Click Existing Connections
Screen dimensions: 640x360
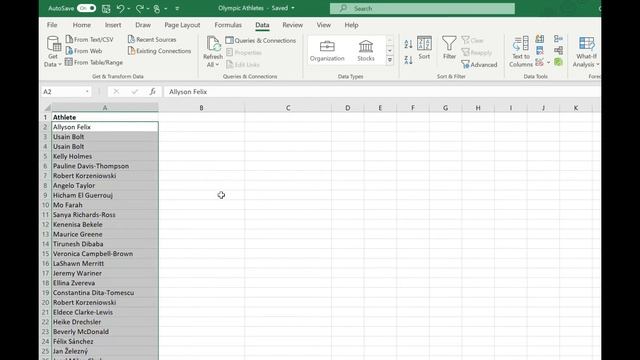159,51
